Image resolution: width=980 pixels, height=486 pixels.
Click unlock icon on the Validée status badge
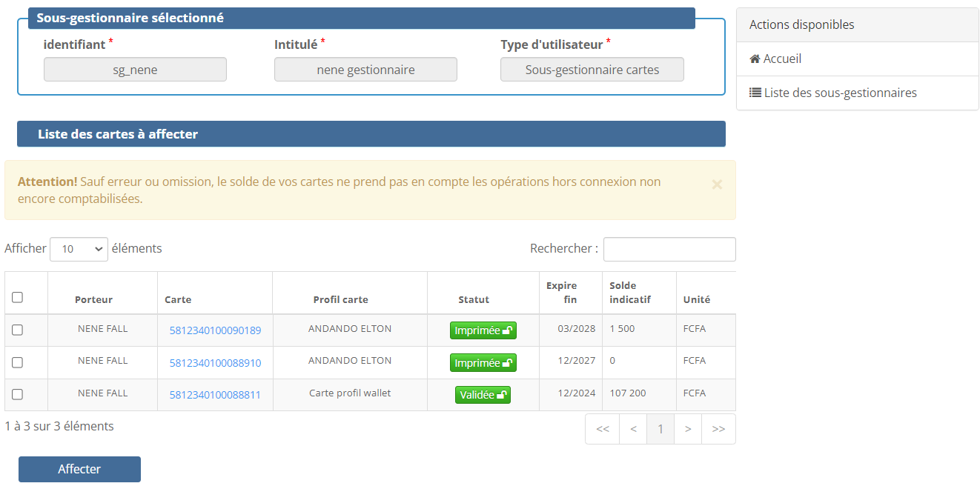(x=502, y=396)
